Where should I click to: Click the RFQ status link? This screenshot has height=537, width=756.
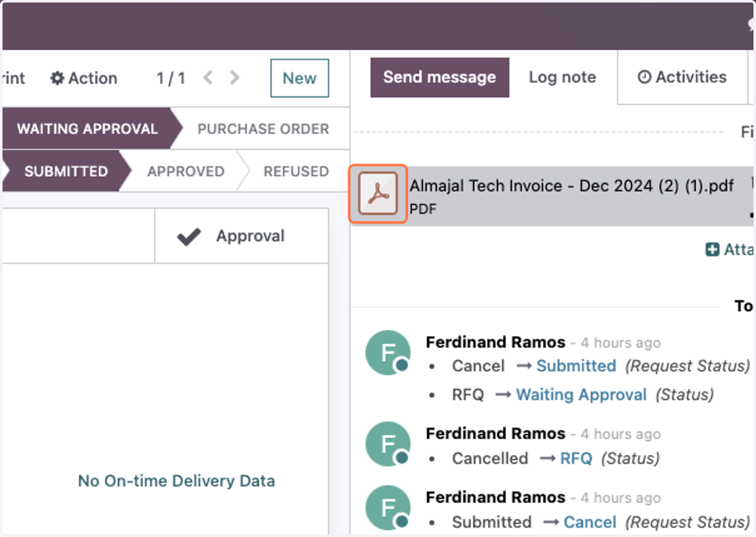click(576, 458)
